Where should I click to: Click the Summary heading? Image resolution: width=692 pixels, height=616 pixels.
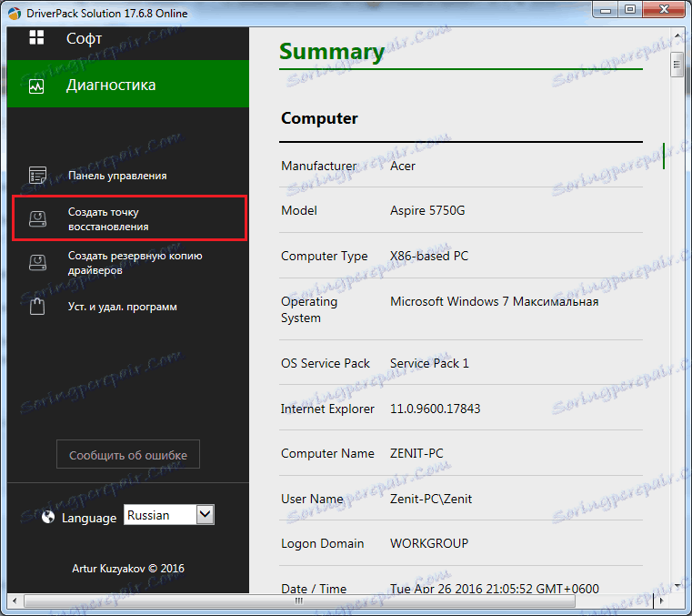click(332, 52)
